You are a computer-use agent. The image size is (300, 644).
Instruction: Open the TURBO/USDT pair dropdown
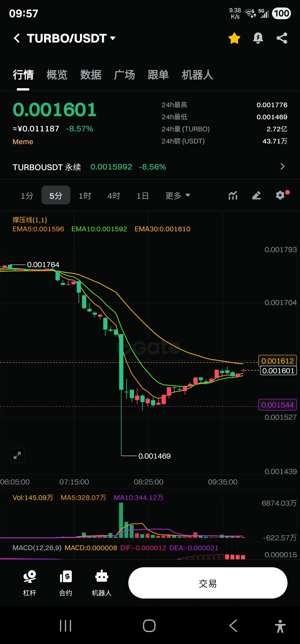113,38
